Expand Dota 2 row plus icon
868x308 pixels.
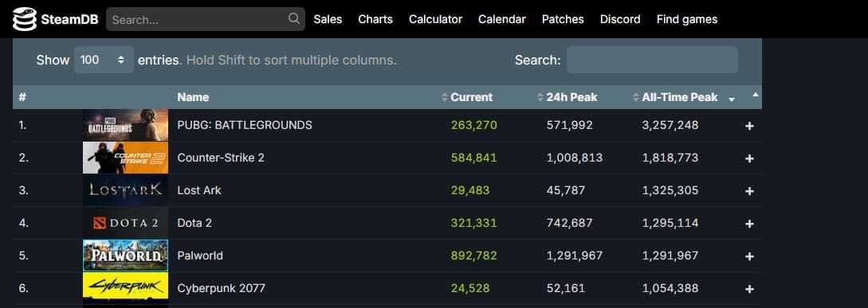click(749, 224)
